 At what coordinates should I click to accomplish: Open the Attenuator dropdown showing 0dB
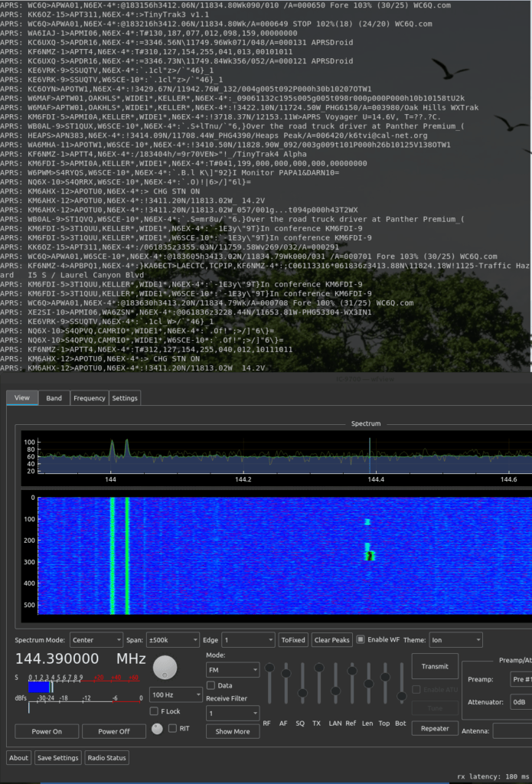521,701
